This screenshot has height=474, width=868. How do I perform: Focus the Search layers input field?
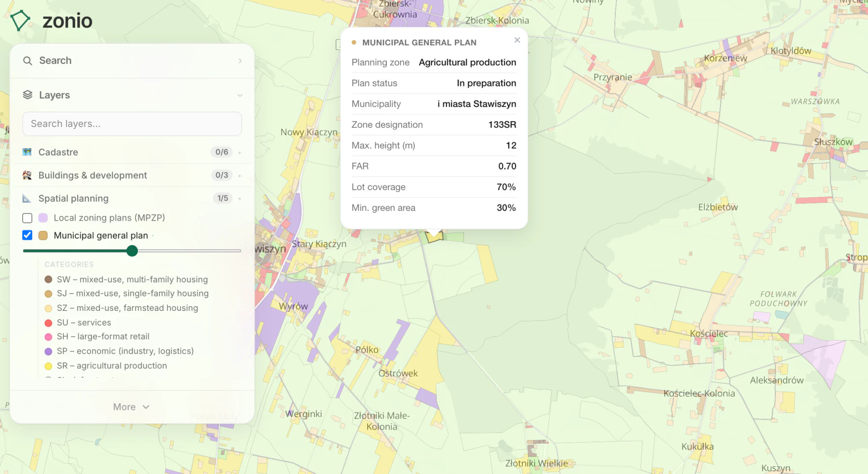[132, 124]
